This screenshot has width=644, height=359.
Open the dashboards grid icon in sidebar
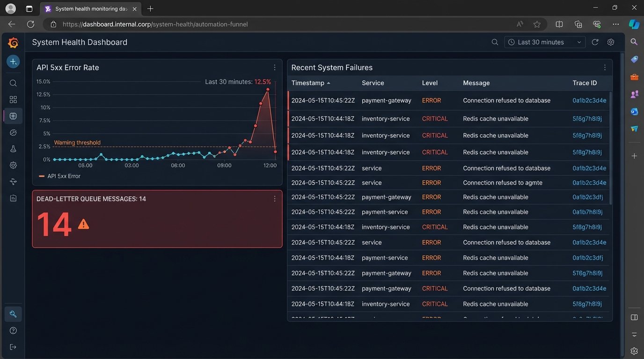click(13, 100)
